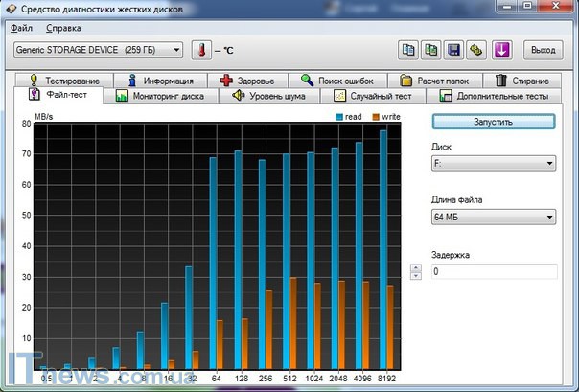The width and height of the screenshot is (579, 392).
Task: Click the orange write legend swatch
Action: [376, 117]
